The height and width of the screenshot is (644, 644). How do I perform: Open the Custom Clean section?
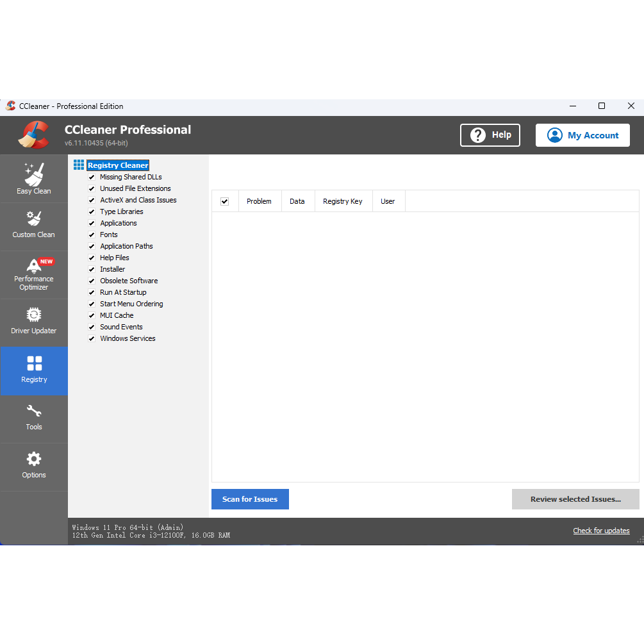click(x=34, y=225)
